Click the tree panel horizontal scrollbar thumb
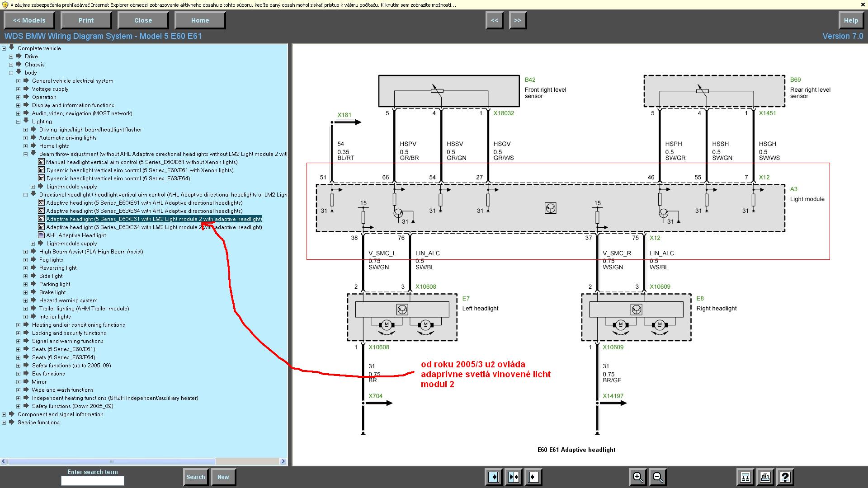The width and height of the screenshot is (868, 488). pos(112,461)
